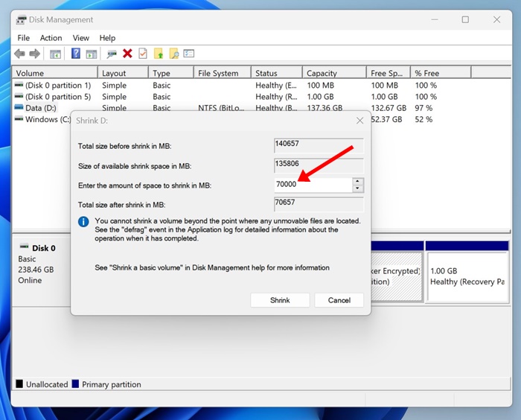Click the 132.67 GB free space cell
Image resolution: width=521 pixels, height=420 pixels.
tap(389, 108)
